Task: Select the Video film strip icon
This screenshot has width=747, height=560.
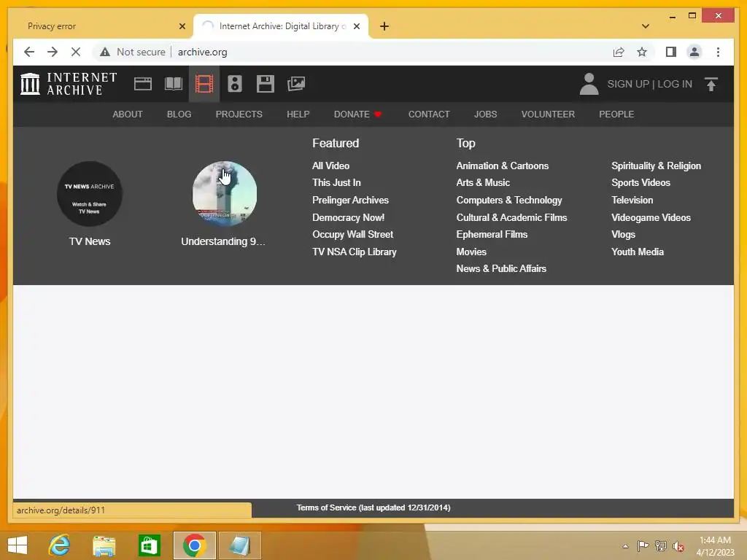Action: point(204,84)
